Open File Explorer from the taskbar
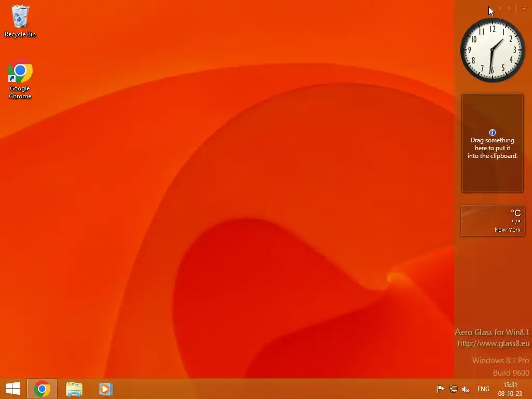 tap(74, 389)
